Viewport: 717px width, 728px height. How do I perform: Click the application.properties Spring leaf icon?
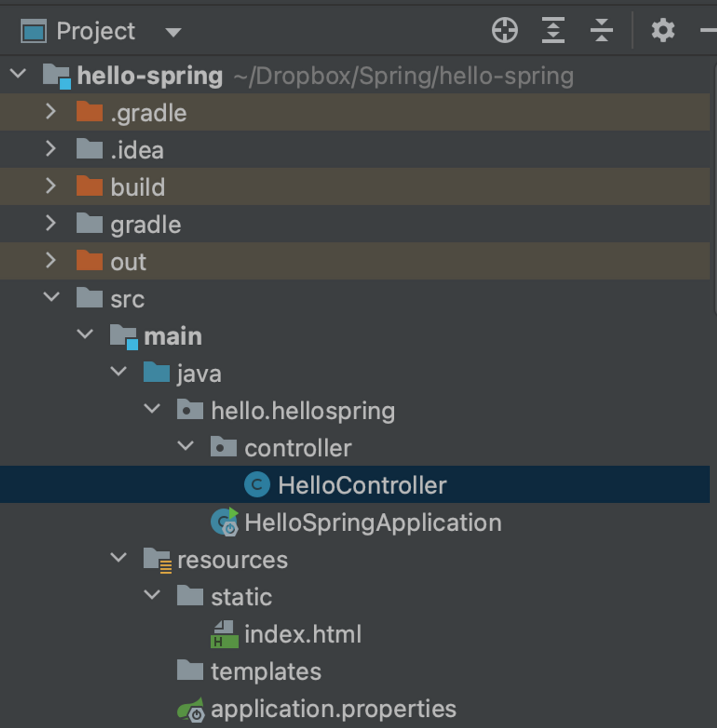pos(191,710)
